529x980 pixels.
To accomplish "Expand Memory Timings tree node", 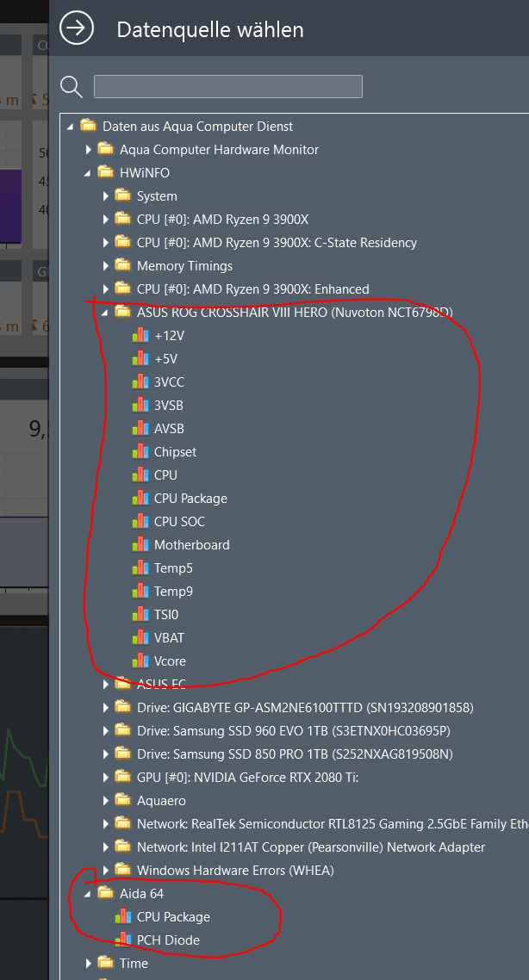I will (x=106, y=265).
